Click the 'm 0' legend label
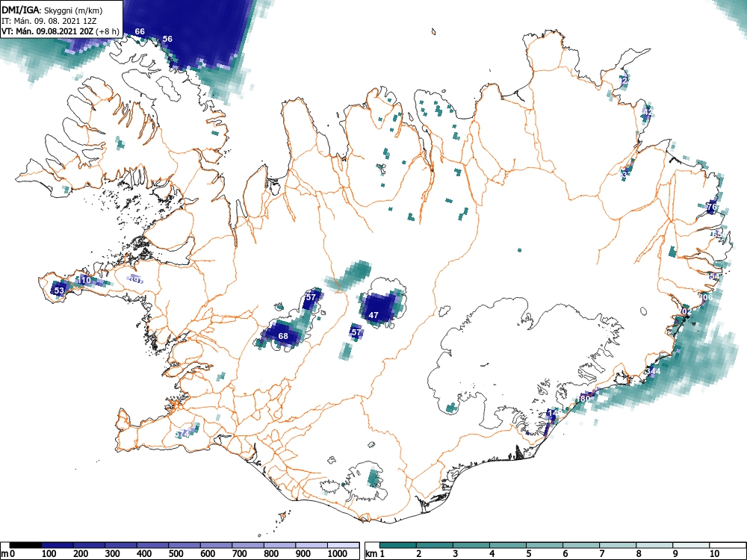 (8, 553)
